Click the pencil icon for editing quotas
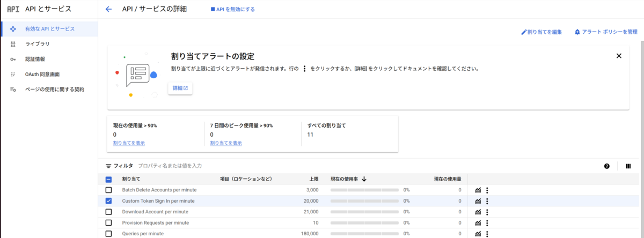 click(524, 32)
